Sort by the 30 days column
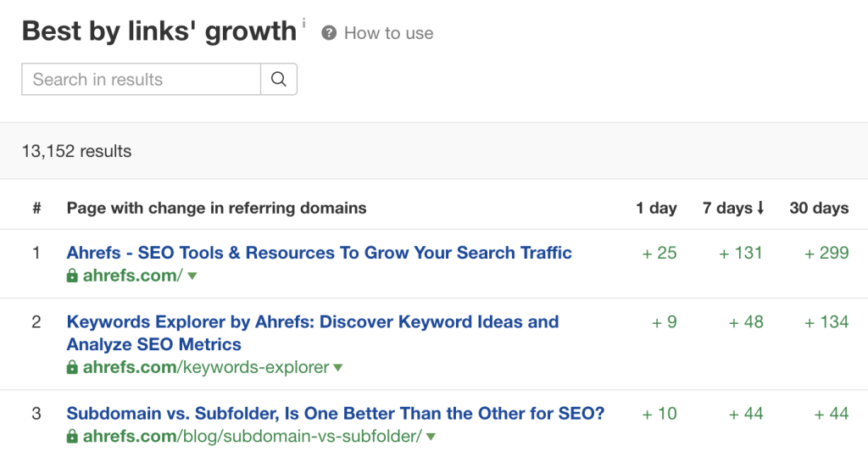Viewport: 868px width, 457px height. coord(819,208)
